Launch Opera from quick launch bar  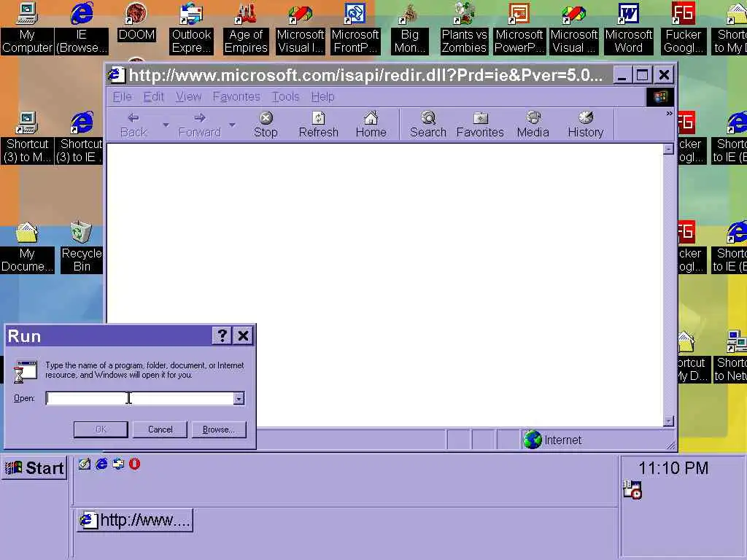pos(135,464)
